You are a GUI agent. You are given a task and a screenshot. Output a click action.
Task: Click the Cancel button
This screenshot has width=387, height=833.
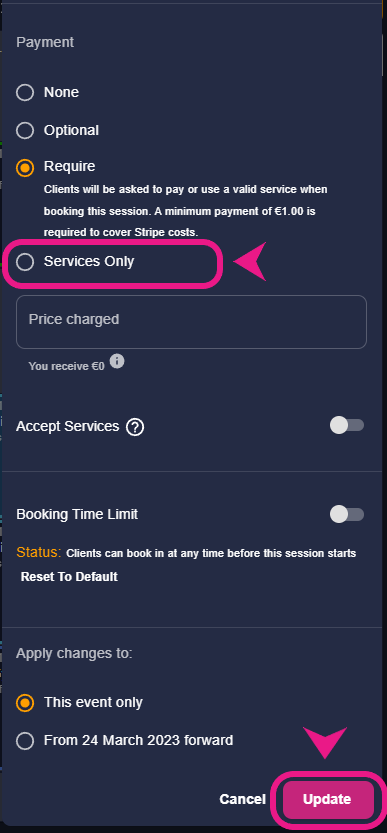point(242,799)
